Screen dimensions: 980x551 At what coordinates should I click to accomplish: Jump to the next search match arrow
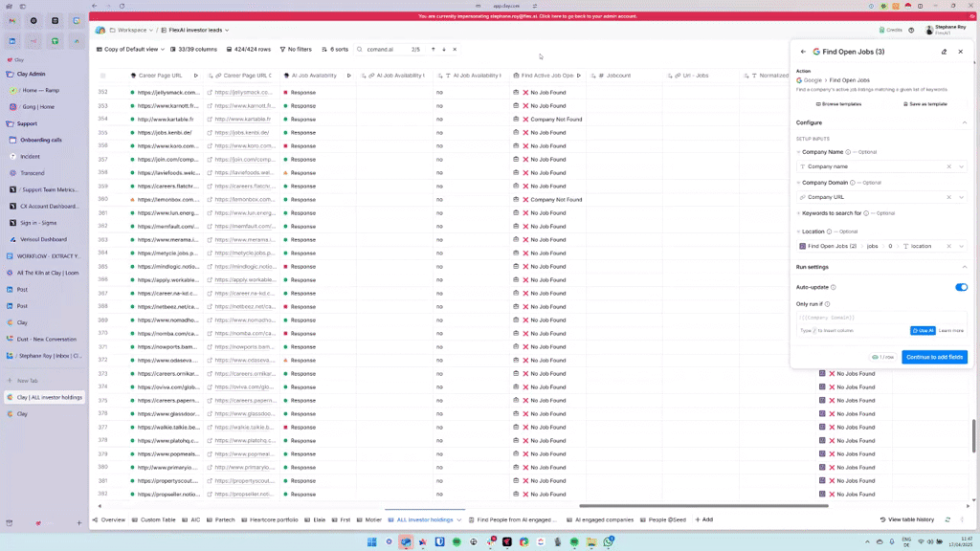click(x=444, y=49)
